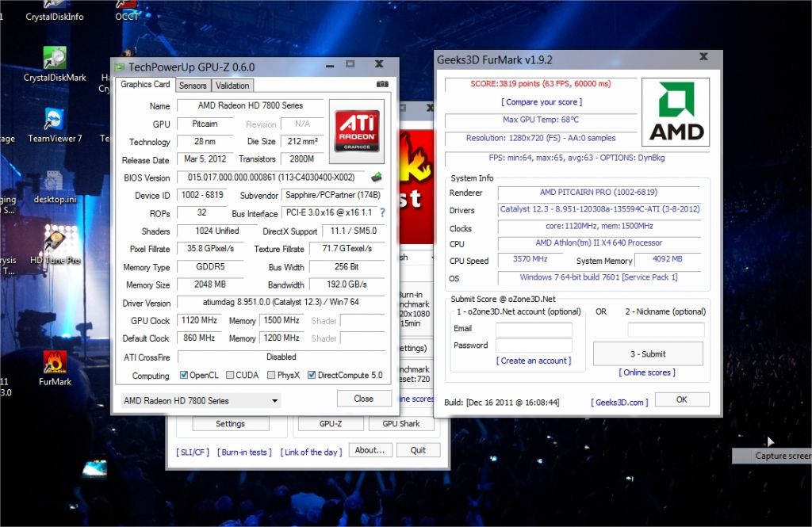Launch the FurMark desktop shortcut
Screen dimensions: 812x527
(x=55, y=369)
